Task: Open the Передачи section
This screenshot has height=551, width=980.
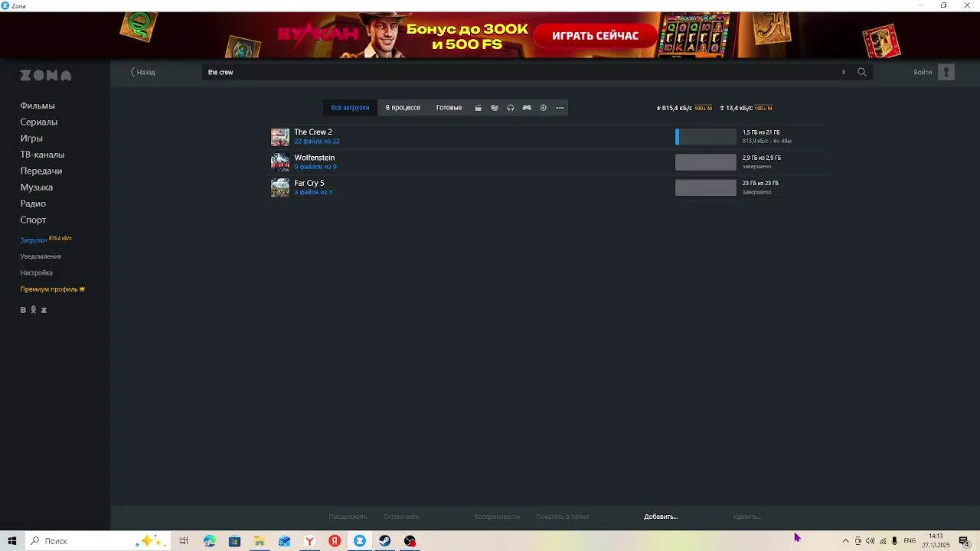Action: (41, 171)
